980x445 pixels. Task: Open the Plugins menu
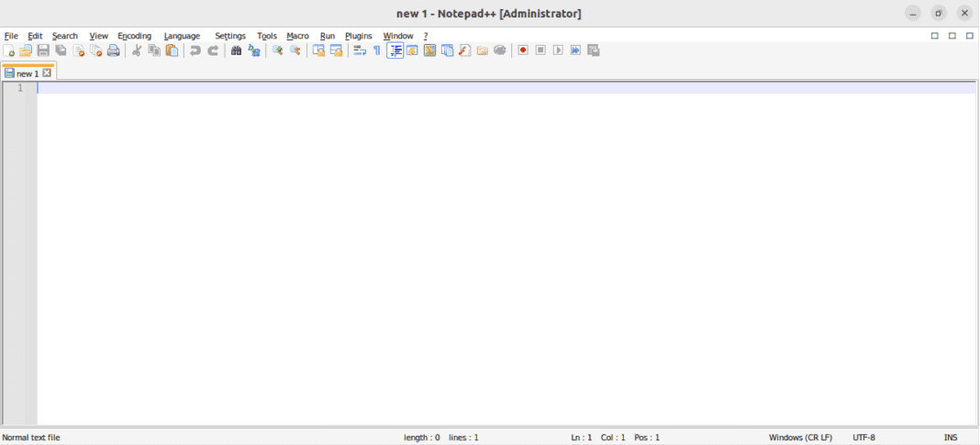point(359,36)
